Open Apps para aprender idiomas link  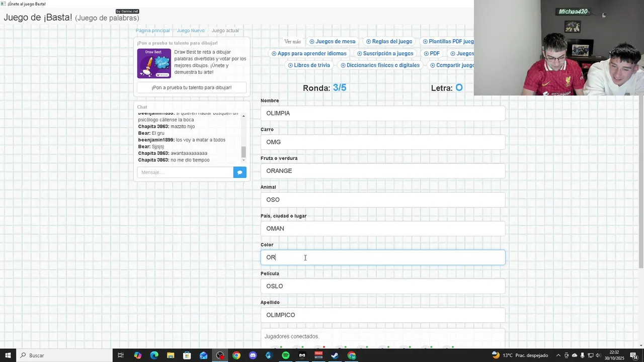point(309,54)
